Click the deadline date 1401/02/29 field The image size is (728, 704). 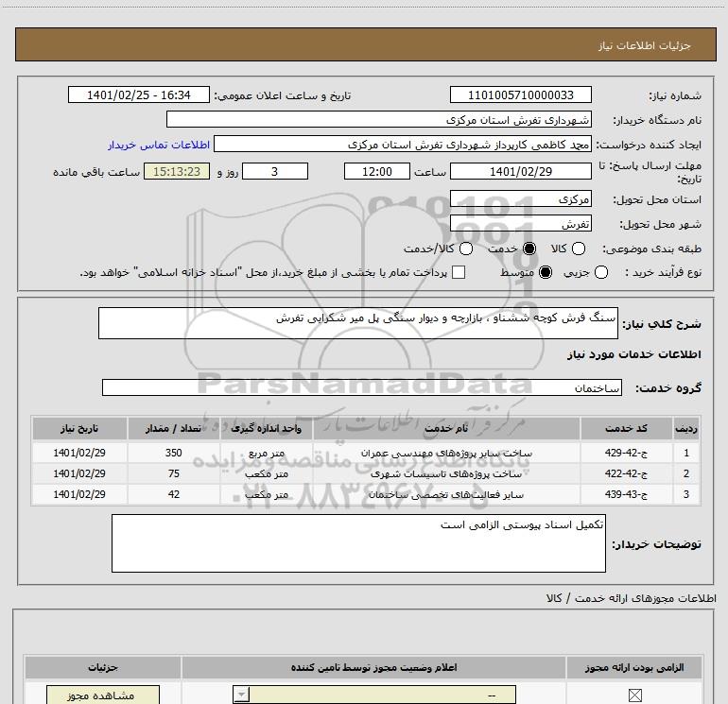pyautogui.click(x=520, y=171)
